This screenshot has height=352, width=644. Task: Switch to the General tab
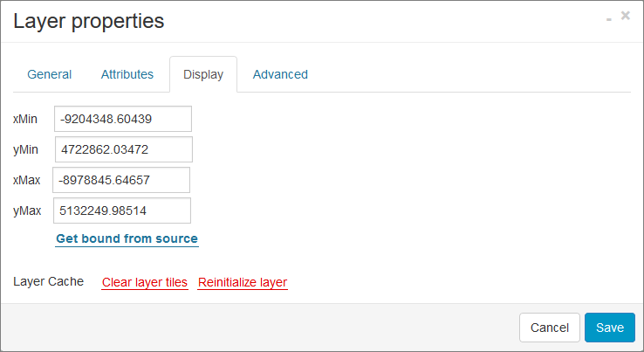click(x=49, y=74)
